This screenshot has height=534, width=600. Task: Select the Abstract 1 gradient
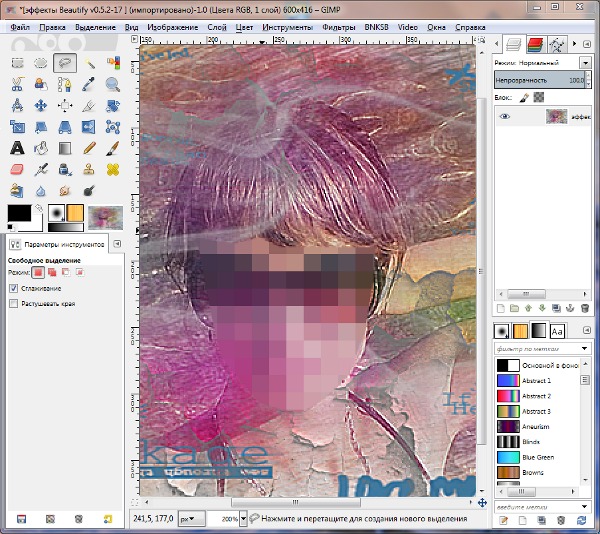(x=538, y=381)
